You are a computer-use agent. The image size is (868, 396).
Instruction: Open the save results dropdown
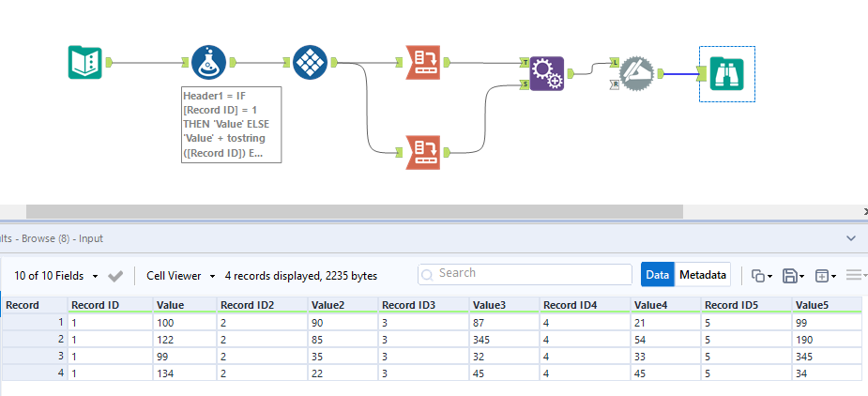(794, 276)
